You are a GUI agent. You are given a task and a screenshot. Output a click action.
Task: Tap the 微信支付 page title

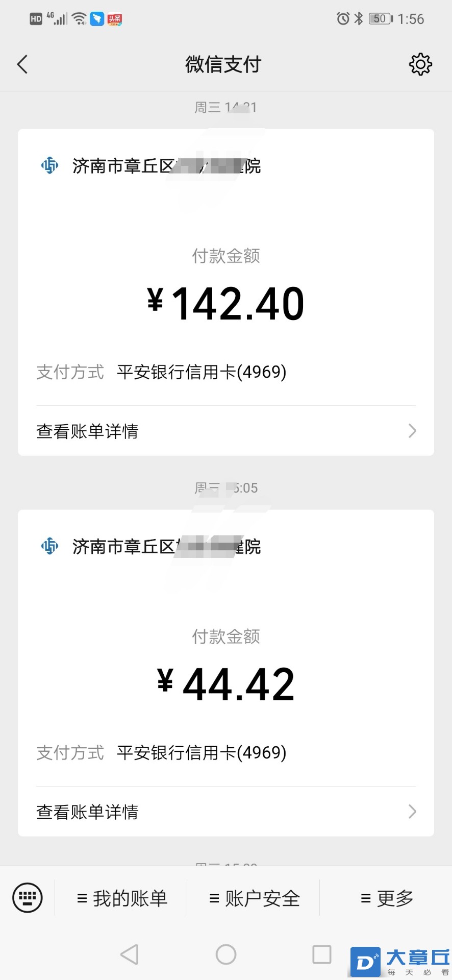tap(223, 64)
